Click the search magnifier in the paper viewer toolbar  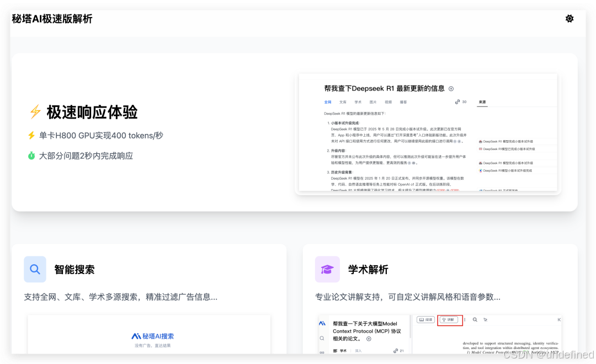point(475,320)
